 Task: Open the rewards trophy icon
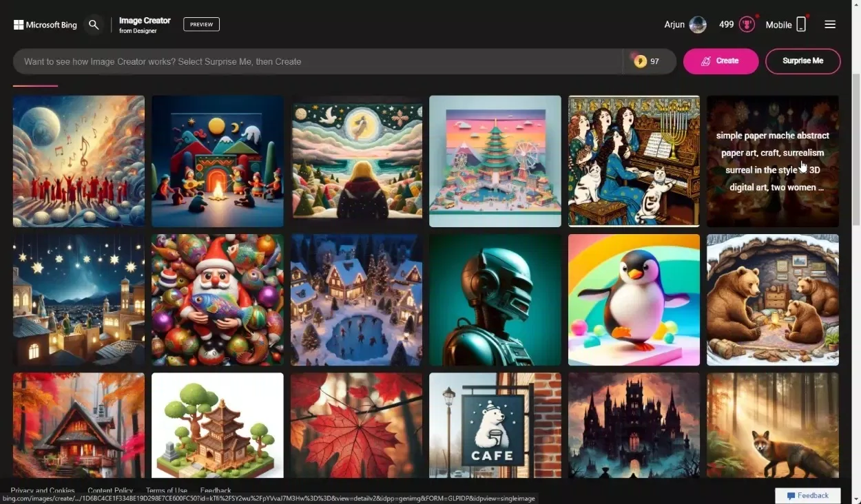747,25
